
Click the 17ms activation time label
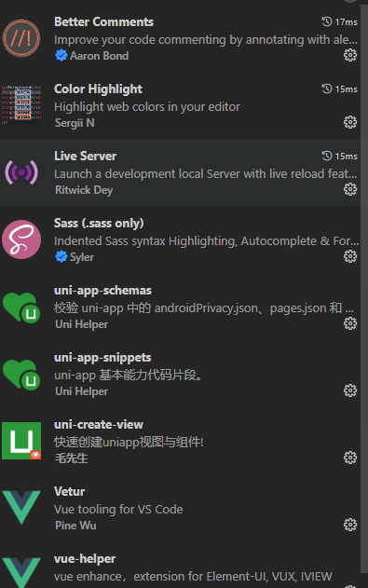(347, 22)
